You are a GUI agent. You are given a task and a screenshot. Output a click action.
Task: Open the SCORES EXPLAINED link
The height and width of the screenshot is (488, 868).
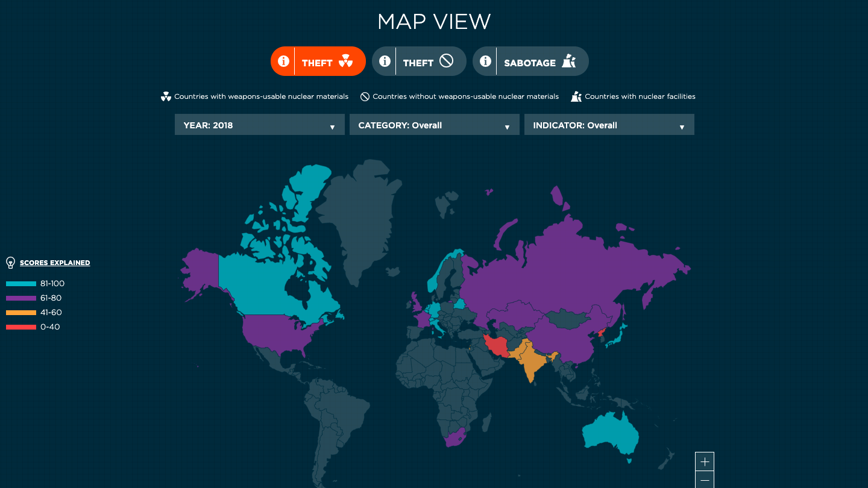click(x=55, y=262)
